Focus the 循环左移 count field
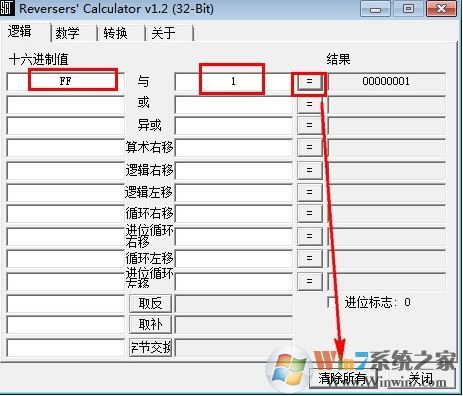The width and height of the screenshot is (463, 396). (x=233, y=258)
